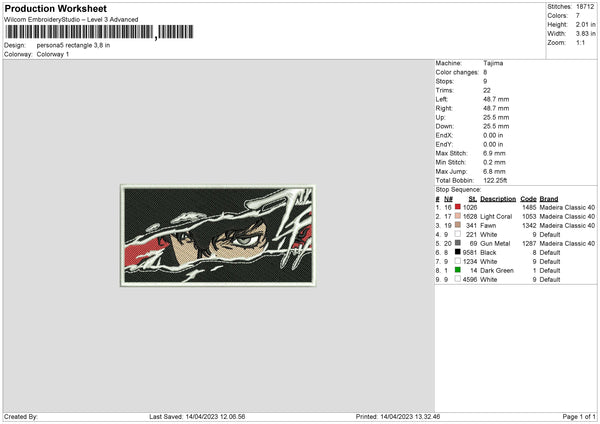Click the Stitches value 18712
The height and width of the screenshot is (424, 600).
pyautogui.click(x=585, y=7)
